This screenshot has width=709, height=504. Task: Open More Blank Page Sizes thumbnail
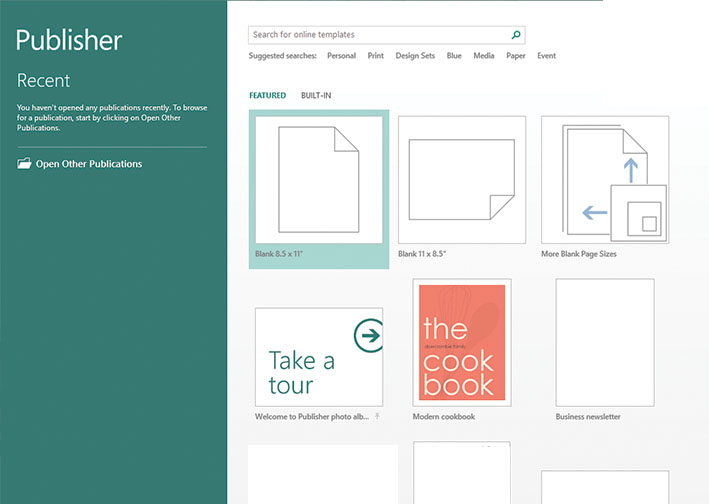605,179
